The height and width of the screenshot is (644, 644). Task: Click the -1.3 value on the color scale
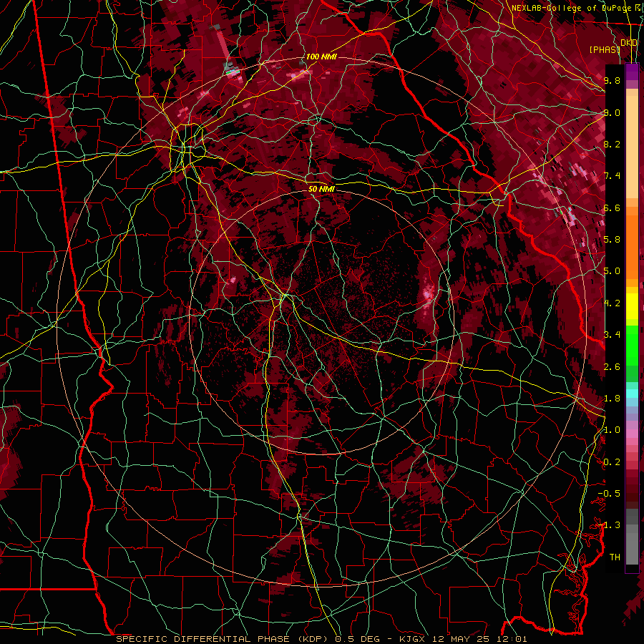click(610, 525)
